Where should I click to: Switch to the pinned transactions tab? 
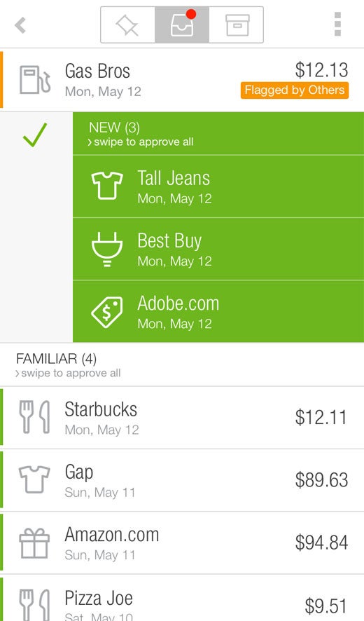point(127,25)
